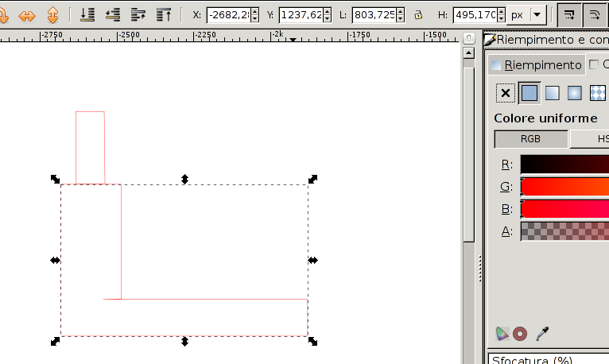Select linear gradient fill
The height and width of the screenshot is (364, 609).
tap(552, 93)
